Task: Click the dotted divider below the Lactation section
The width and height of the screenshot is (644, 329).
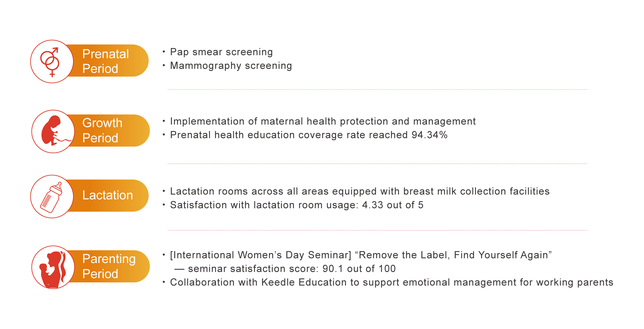Action: [x=377, y=230]
